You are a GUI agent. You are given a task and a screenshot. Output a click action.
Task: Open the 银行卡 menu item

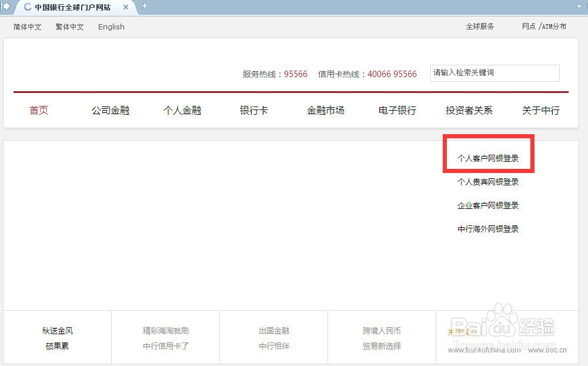click(x=254, y=111)
